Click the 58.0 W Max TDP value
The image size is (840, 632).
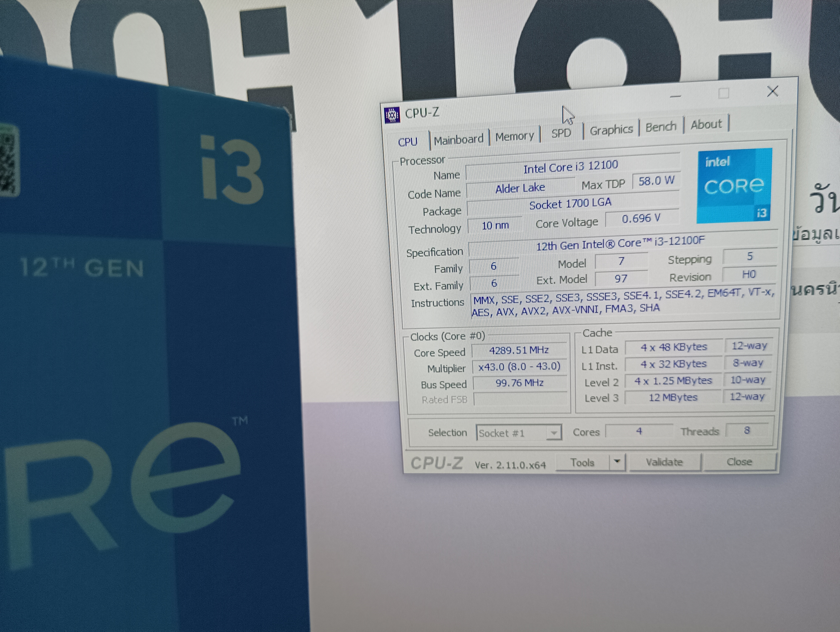coord(656,181)
